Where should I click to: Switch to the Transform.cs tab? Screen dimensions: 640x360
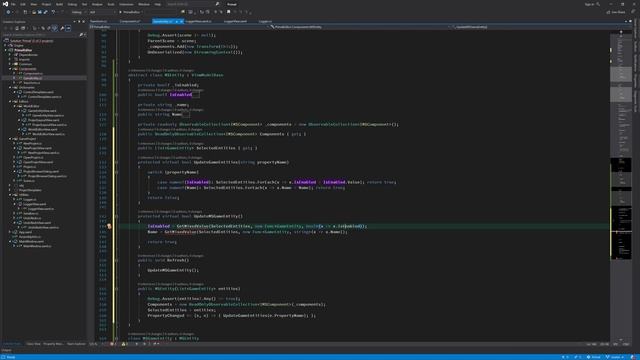(x=98, y=21)
